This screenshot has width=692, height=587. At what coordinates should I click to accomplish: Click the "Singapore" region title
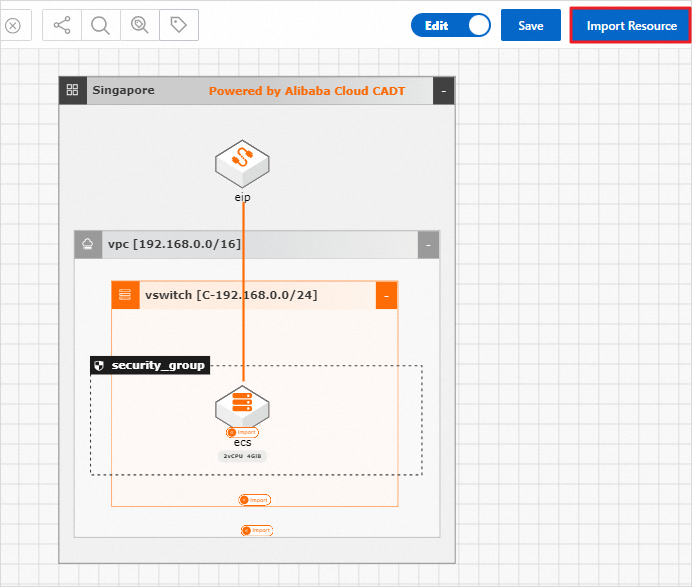(x=124, y=90)
